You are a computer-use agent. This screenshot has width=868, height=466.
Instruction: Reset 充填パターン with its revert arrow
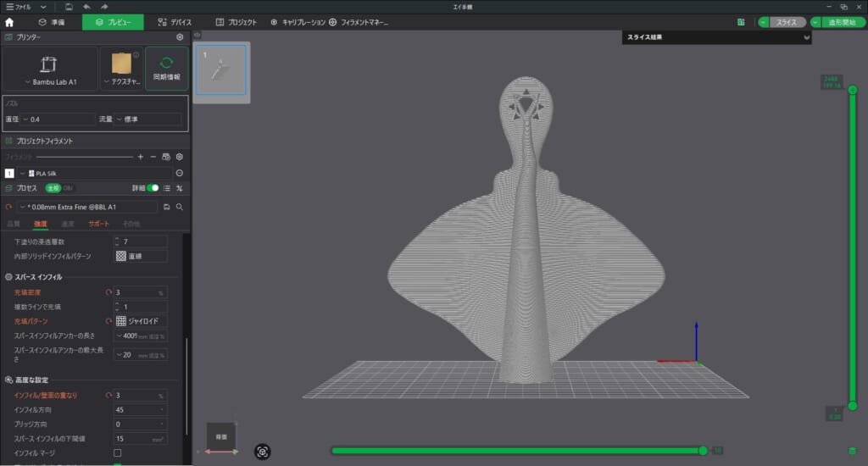(108, 321)
